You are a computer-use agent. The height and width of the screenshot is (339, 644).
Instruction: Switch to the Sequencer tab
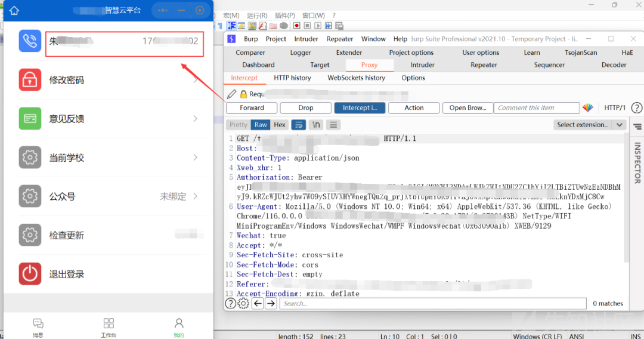549,65
